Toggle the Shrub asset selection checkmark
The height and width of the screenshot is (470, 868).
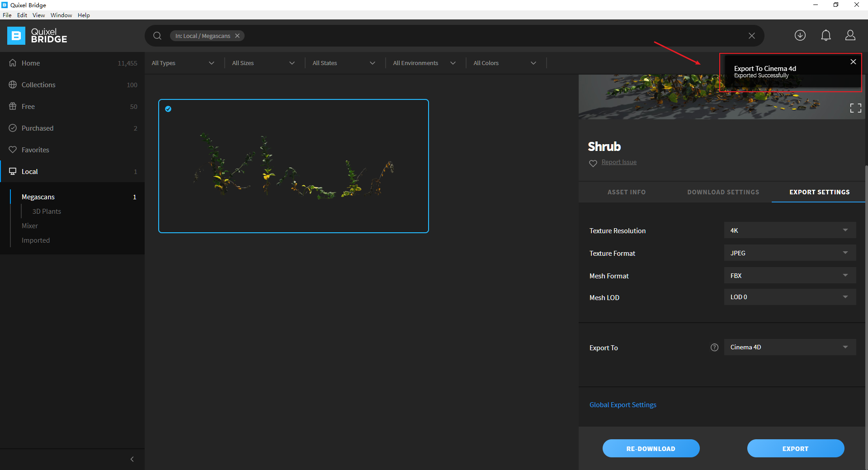pyautogui.click(x=168, y=109)
